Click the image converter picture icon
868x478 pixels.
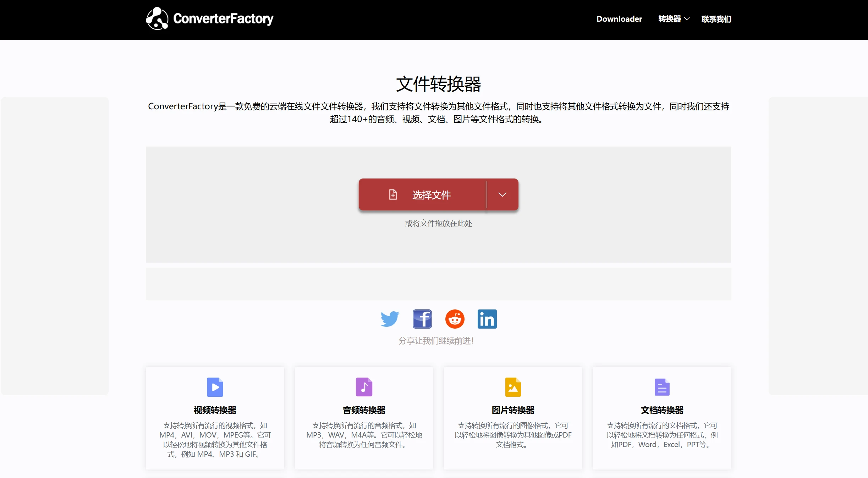click(513, 387)
